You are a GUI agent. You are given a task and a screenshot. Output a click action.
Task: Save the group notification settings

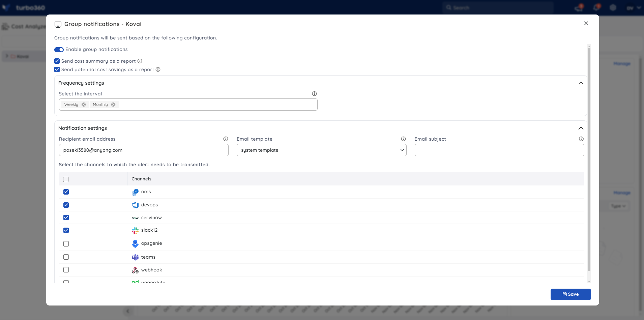click(x=570, y=294)
